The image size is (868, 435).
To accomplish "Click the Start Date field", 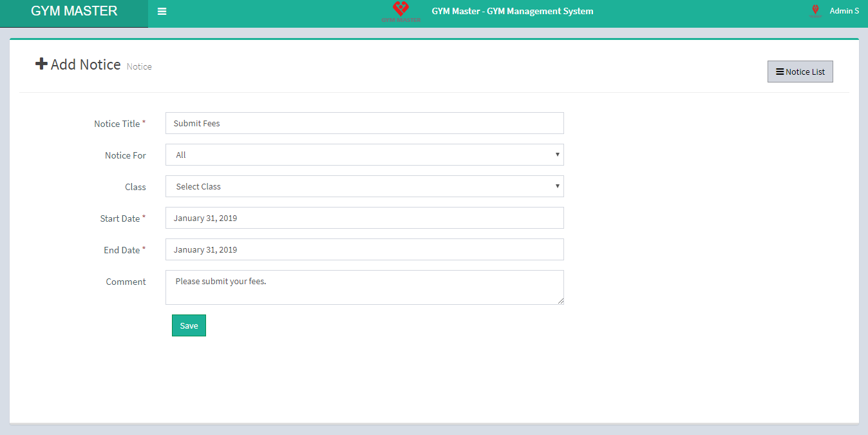I will pos(364,218).
